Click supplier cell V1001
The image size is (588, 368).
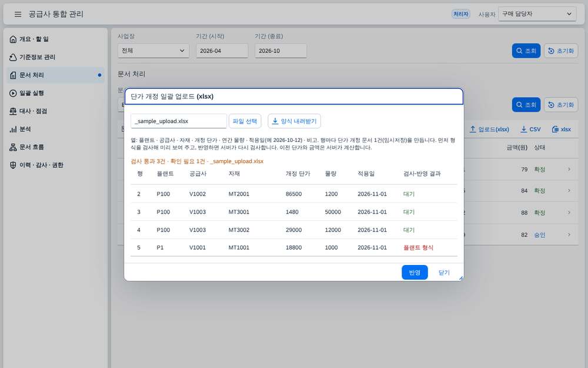pyautogui.click(x=198, y=247)
